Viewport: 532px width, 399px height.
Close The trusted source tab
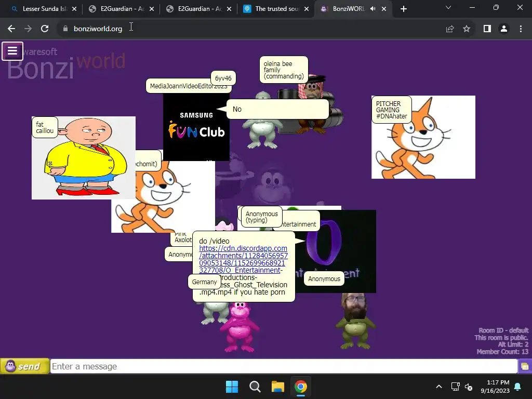(x=307, y=9)
